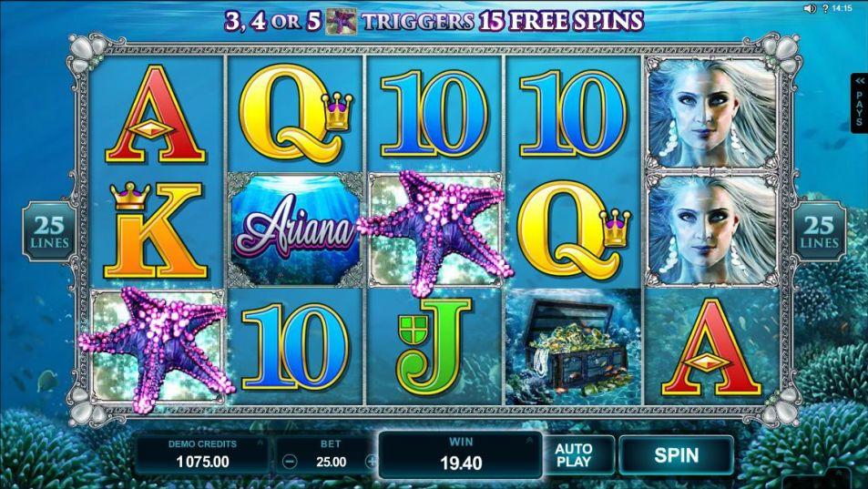Expand the PAYS side panel
This screenshot has height=489, width=868.
859,104
